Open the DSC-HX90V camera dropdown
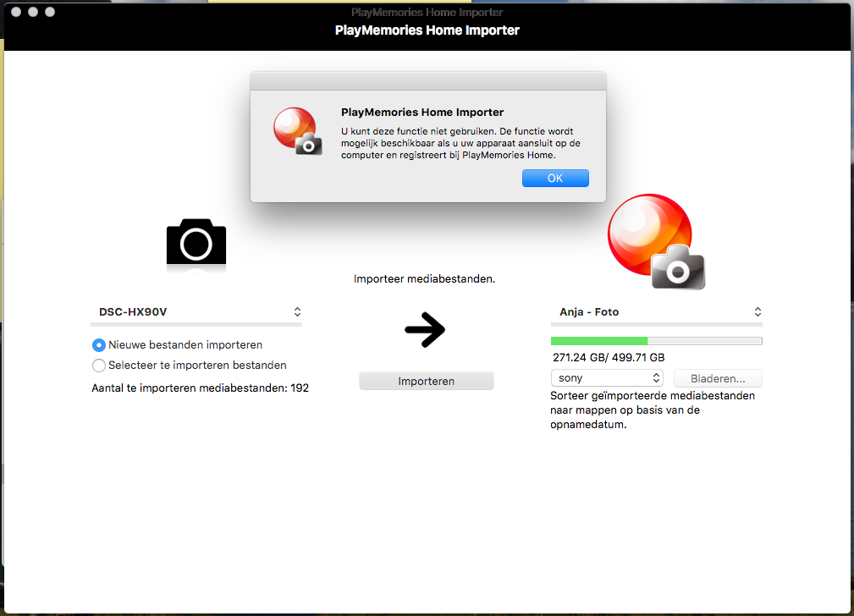This screenshot has height=616, width=854. [196, 311]
